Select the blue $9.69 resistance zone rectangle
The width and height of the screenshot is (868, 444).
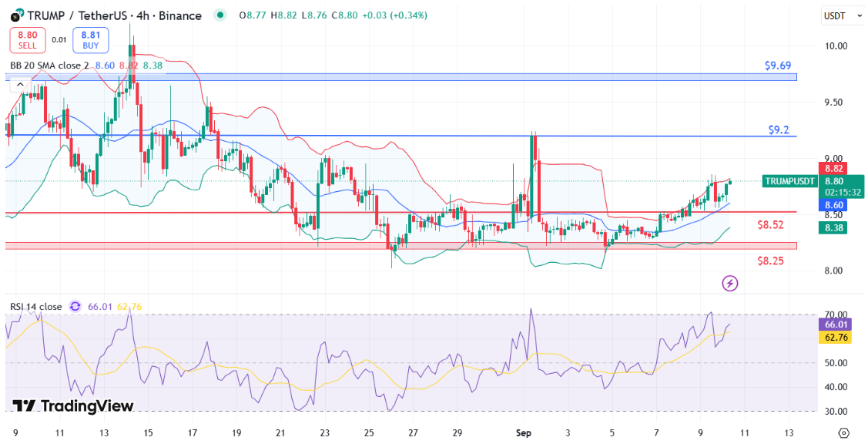point(401,77)
